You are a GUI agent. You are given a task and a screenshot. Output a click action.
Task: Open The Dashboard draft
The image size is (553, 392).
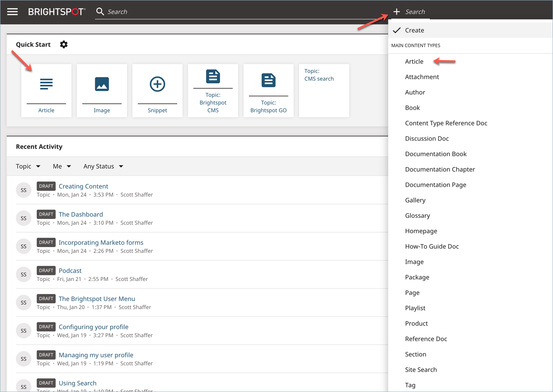pos(81,214)
